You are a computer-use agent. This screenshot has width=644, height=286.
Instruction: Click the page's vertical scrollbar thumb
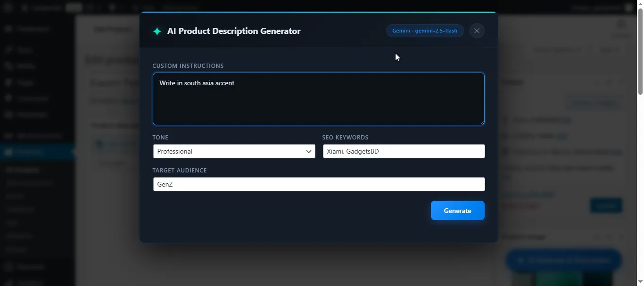pos(640,52)
